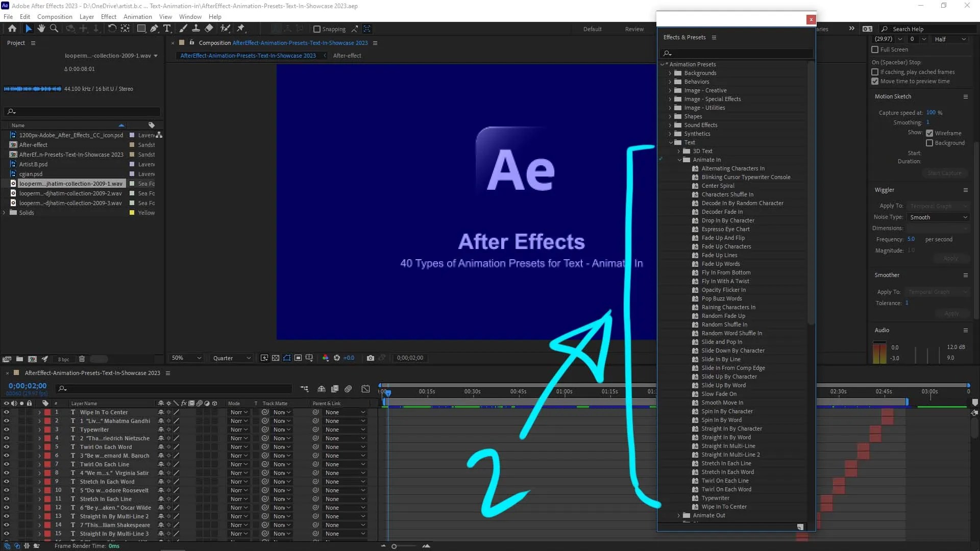
Task: Uncheck Move time to preview time
Action: 875,81
